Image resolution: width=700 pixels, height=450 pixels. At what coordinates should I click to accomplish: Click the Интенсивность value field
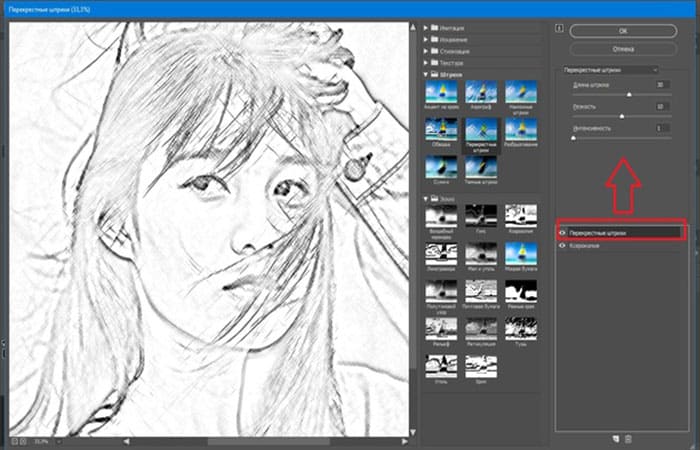pyautogui.click(x=662, y=128)
